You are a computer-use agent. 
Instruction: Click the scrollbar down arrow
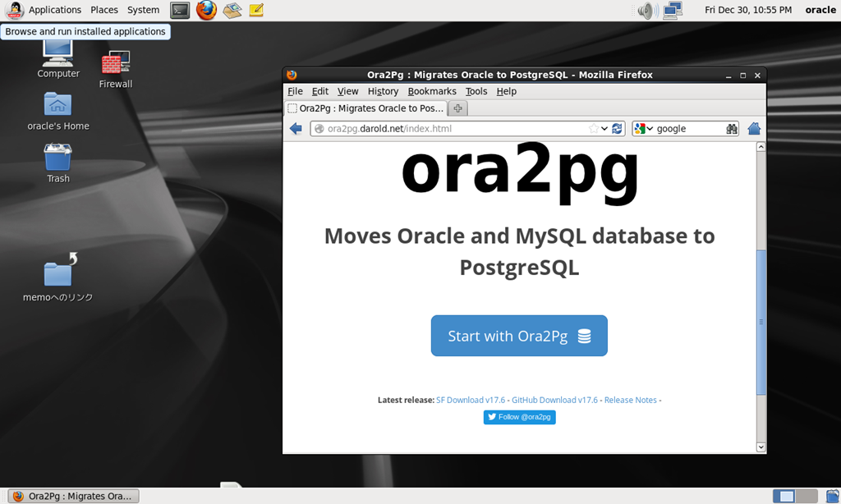point(761,447)
